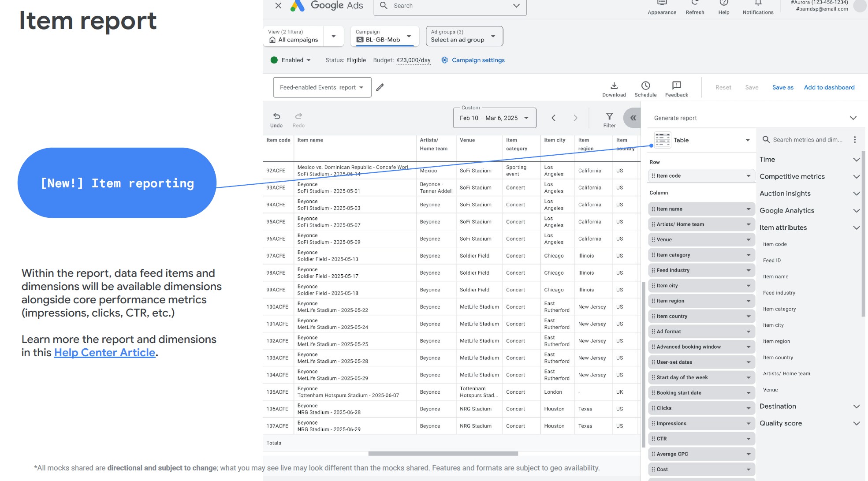Click the Campaign settings link
Screen dimensions: 868x481
478,60
